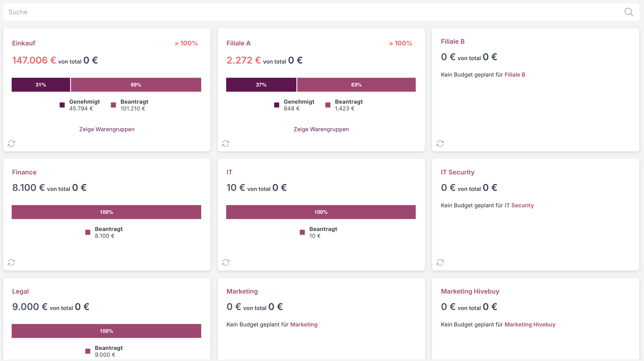Refresh the Filiale A budget card
This screenshot has width=644, height=361.
(x=226, y=144)
